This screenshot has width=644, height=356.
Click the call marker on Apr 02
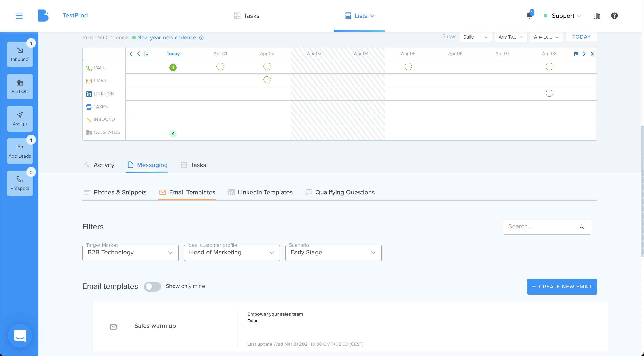coord(267,66)
